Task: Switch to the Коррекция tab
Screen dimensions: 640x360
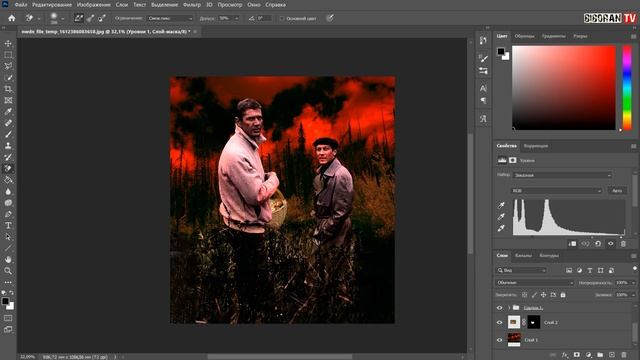Action: tap(536, 146)
